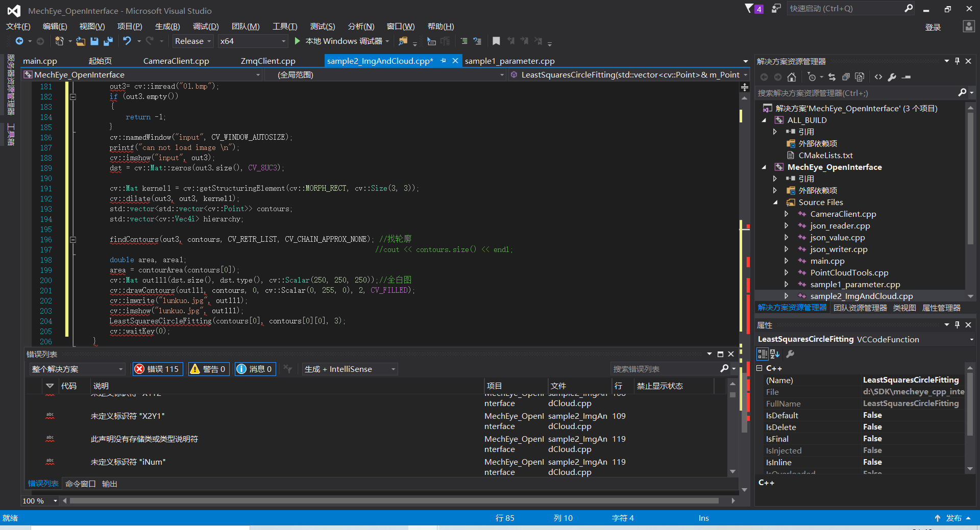
Task: Click the Solution Explorer search field
Action: [856, 93]
